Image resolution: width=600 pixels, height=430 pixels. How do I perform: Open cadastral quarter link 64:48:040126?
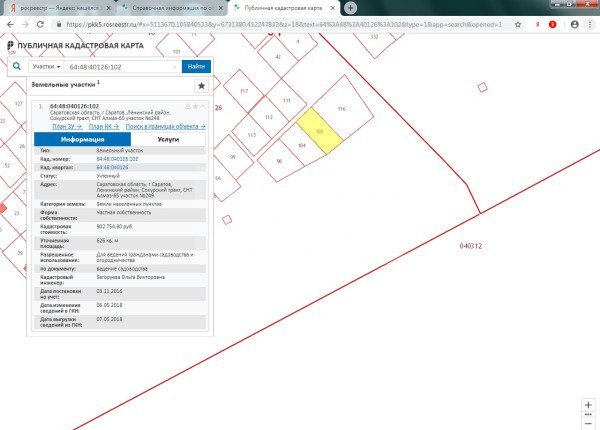[112, 167]
